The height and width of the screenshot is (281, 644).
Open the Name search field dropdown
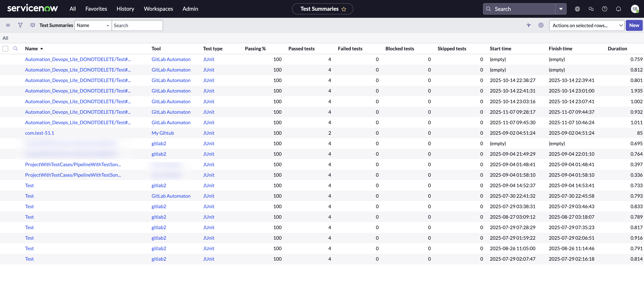[93, 25]
